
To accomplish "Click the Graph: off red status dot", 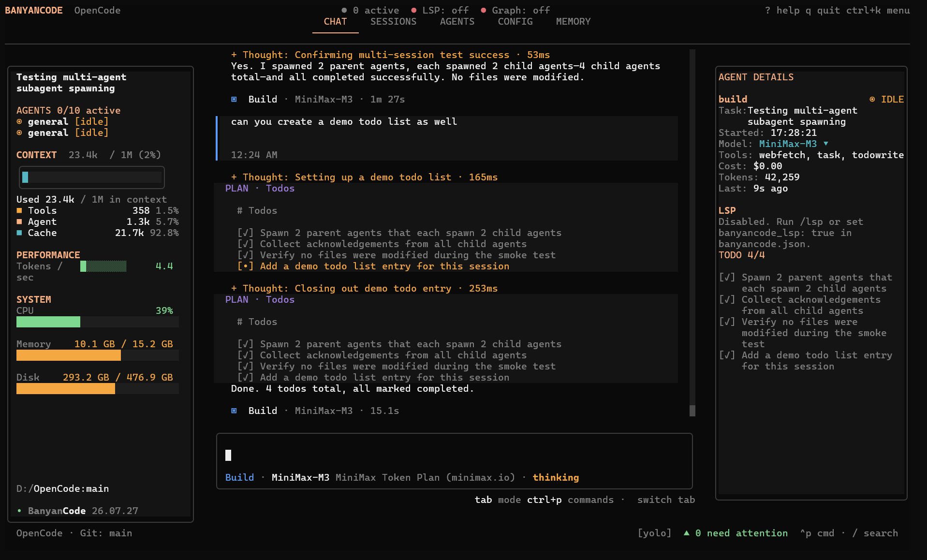I will pos(484,10).
